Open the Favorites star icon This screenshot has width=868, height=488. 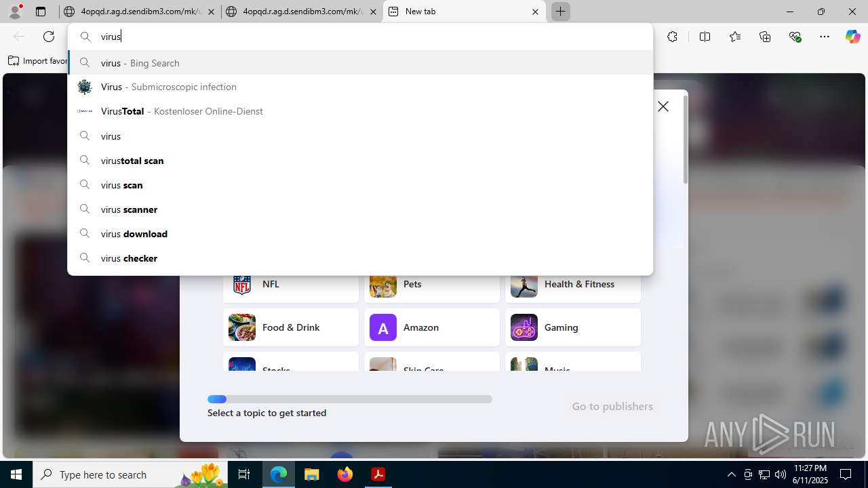click(735, 37)
